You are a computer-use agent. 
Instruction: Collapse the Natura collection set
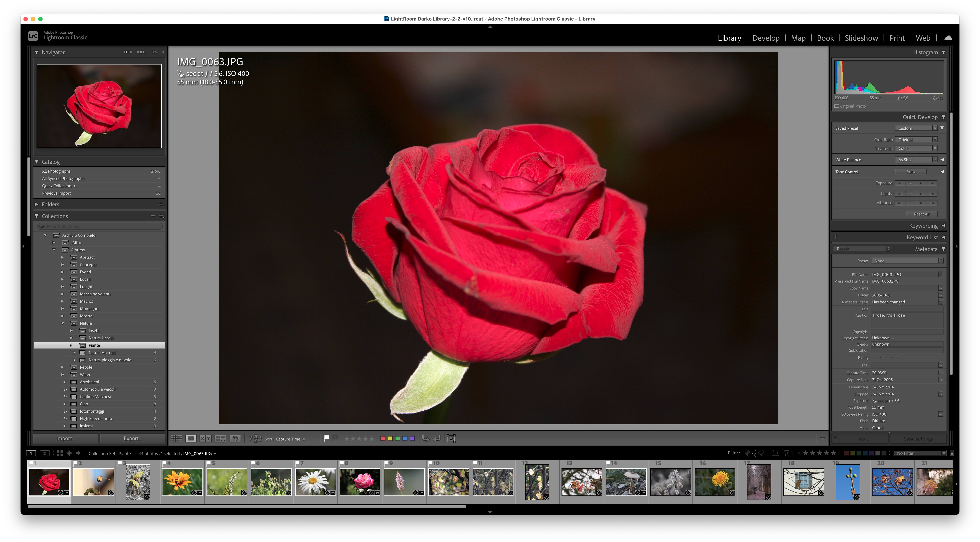click(63, 323)
